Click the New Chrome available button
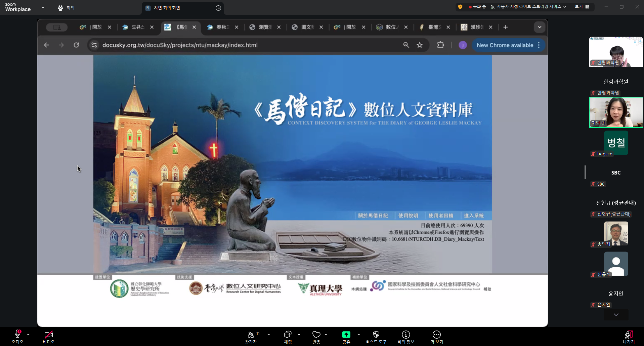Viewport: 644px width, 346px height. pyautogui.click(x=505, y=45)
